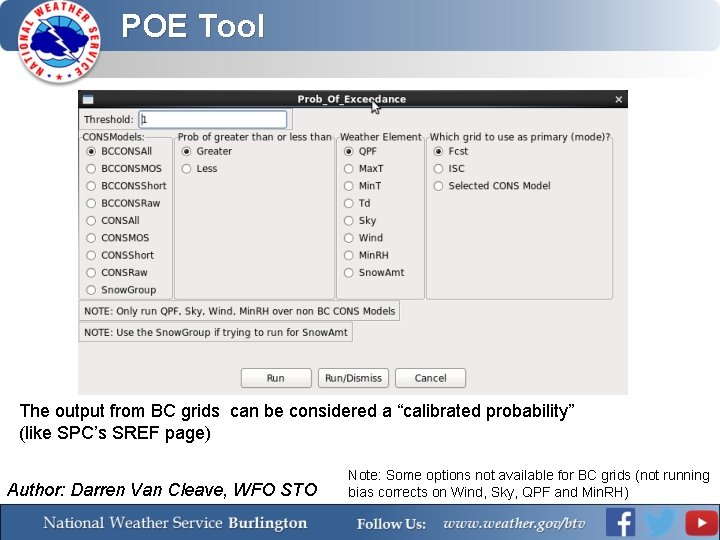Click the Run/Dismiss button

tap(353, 378)
